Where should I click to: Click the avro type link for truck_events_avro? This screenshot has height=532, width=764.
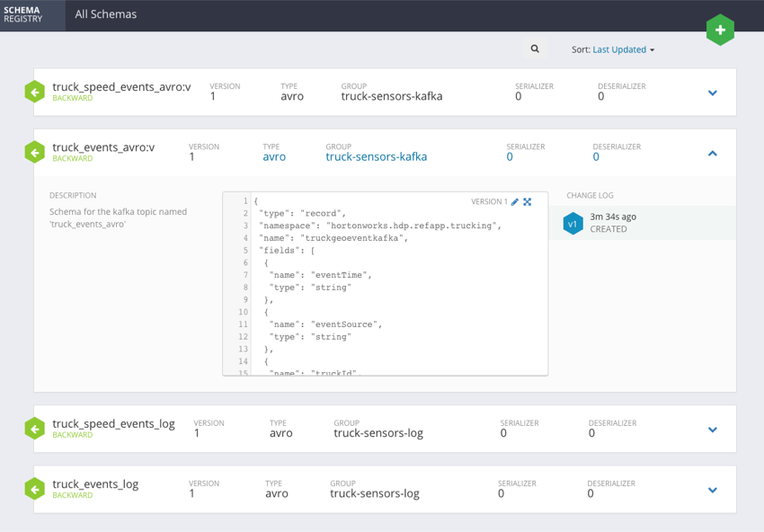(273, 156)
